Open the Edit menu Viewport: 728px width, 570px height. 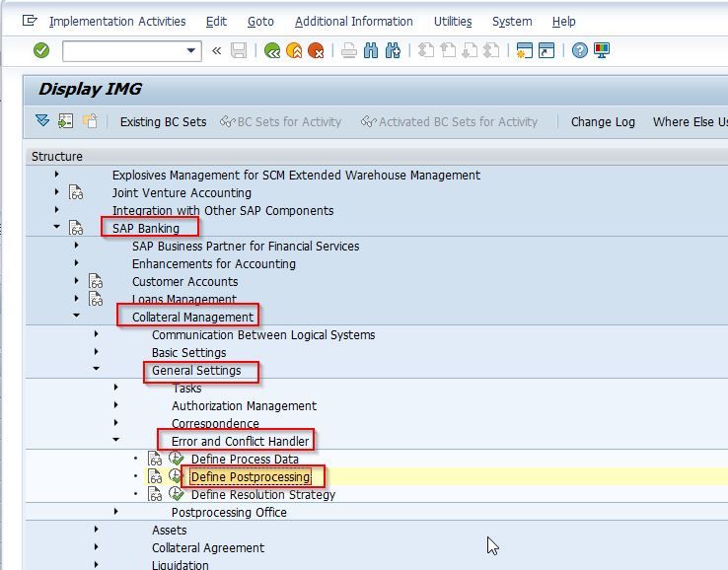tap(216, 22)
